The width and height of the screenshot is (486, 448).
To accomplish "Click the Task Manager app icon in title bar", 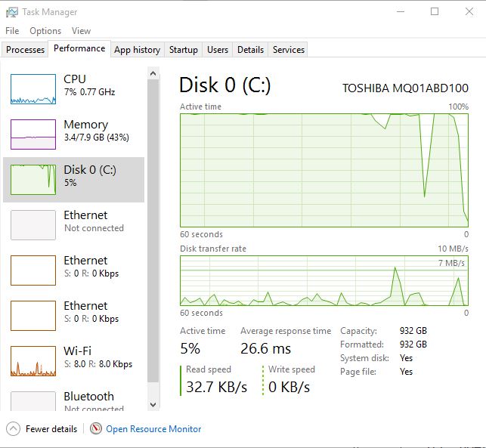I will point(12,12).
